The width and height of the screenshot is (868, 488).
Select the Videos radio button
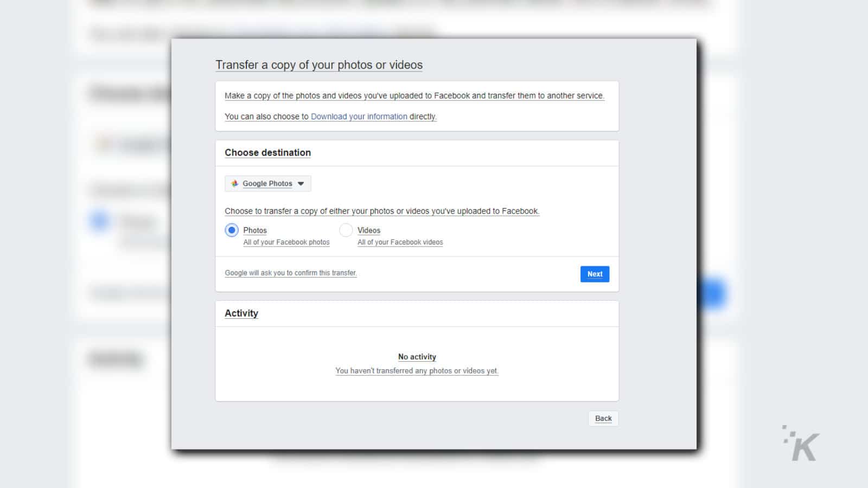pyautogui.click(x=346, y=230)
